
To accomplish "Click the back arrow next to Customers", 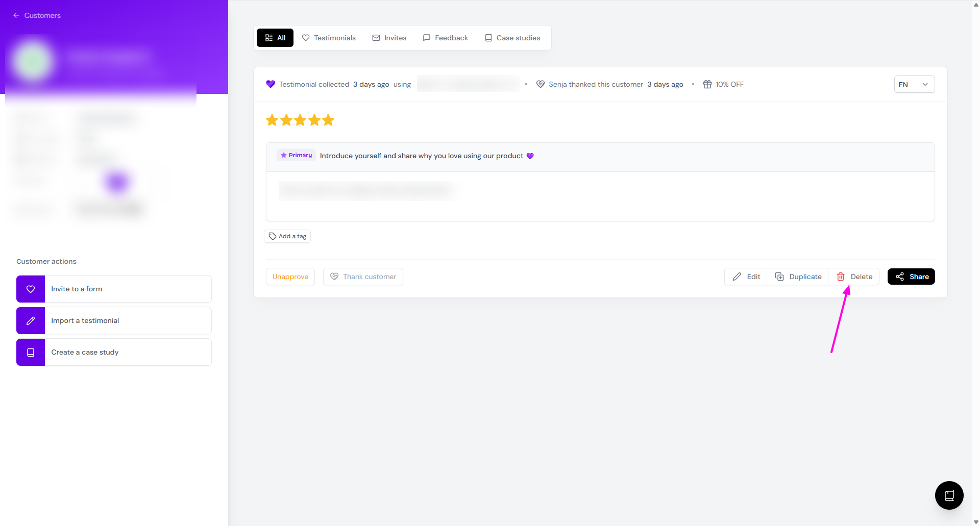I will (x=16, y=15).
